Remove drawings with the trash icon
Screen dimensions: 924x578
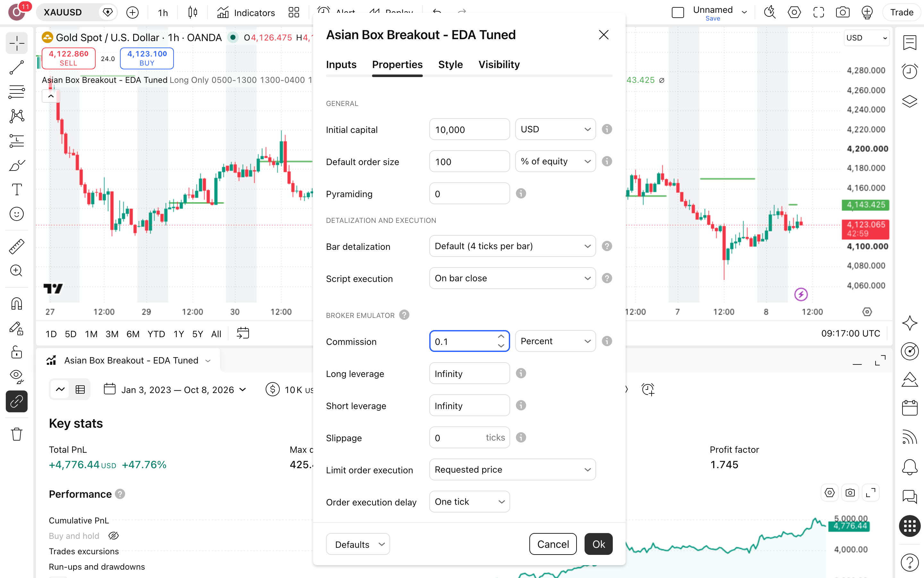tap(16, 434)
